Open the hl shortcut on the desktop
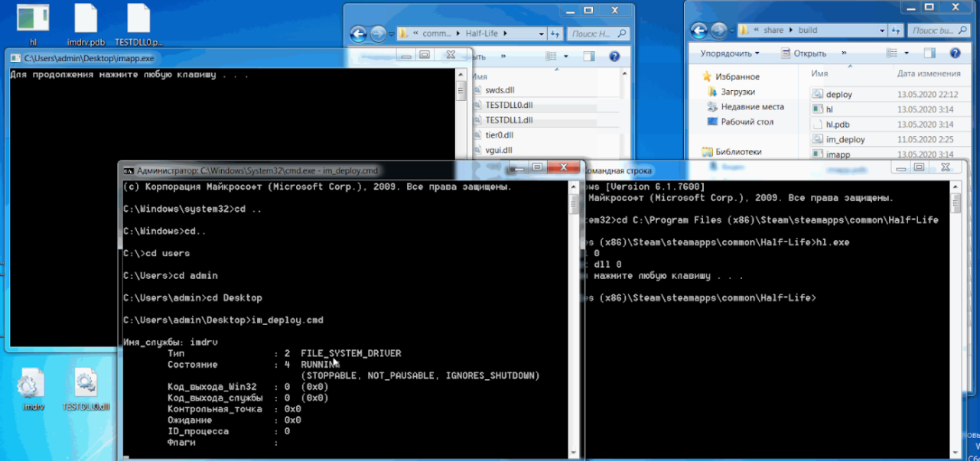The width and height of the screenshot is (980, 461). pos(33,19)
